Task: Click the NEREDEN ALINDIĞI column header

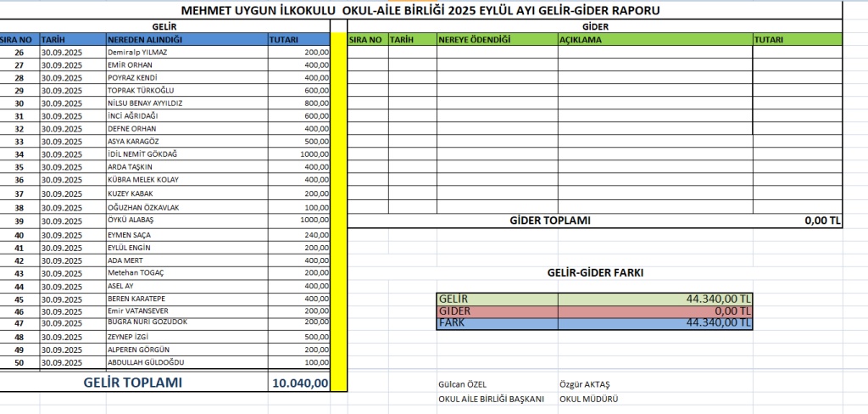Action: [x=185, y=39]
